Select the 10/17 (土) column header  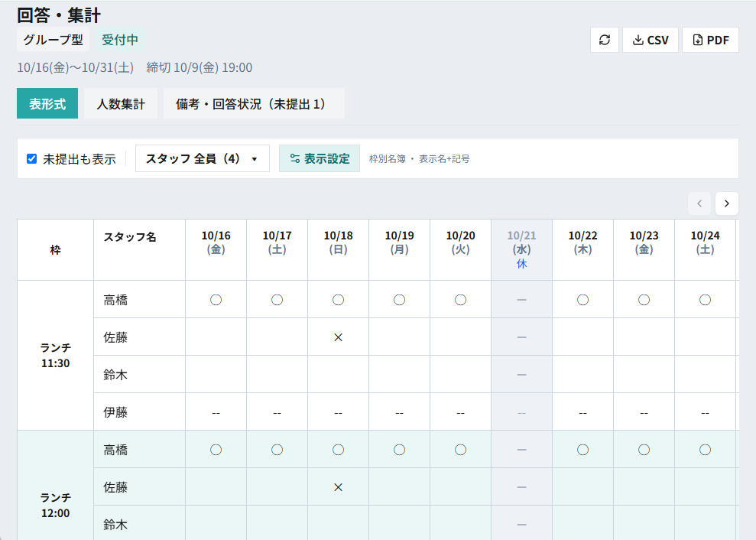click(x=277, y=250)
